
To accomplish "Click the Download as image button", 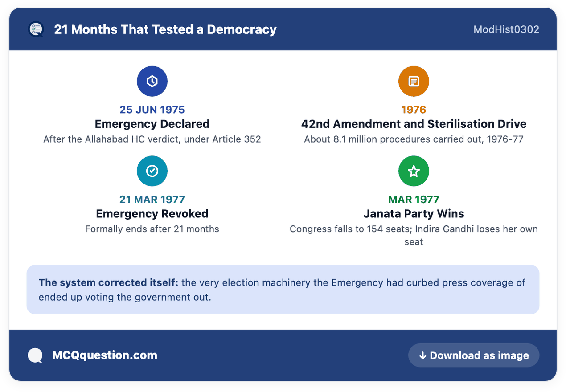I will click(474, 355).
